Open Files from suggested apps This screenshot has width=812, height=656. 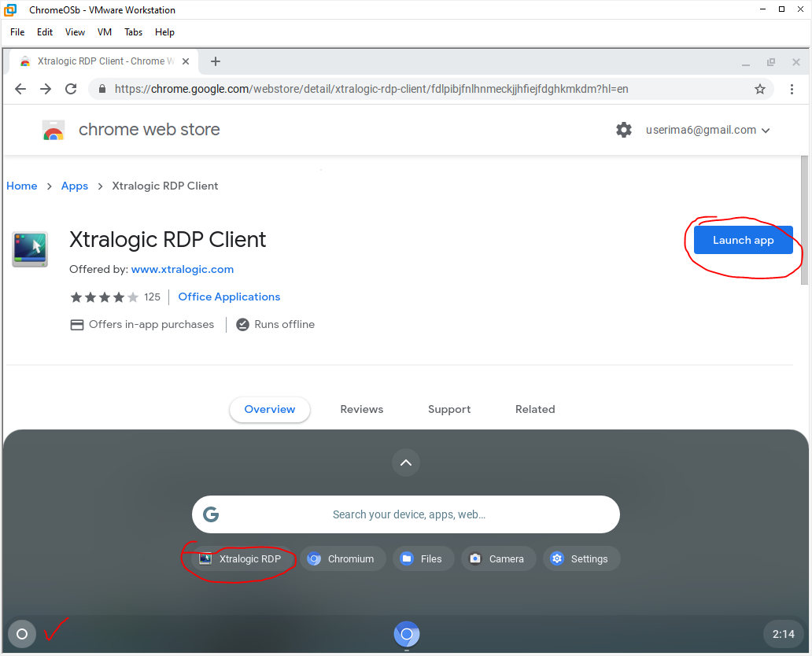(x=423, y=558)
